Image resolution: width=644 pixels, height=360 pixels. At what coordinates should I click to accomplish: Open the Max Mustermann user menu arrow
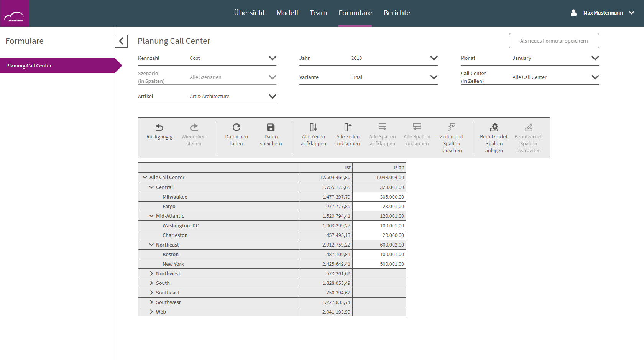[632, 13]
